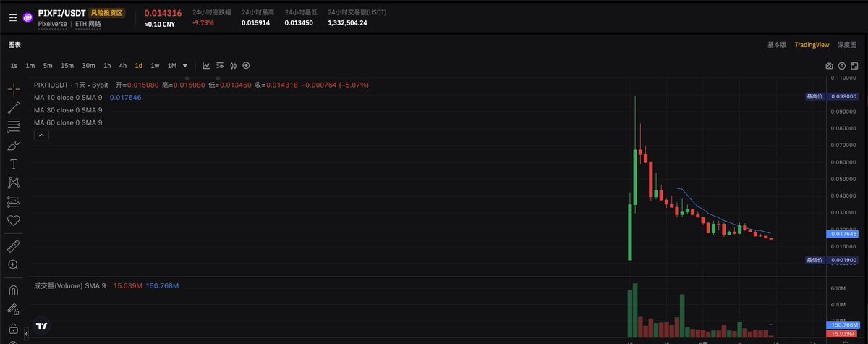This screenshot has height=344, width=868.
Task: Select the 1m interval
Action: tap(30, 66)
